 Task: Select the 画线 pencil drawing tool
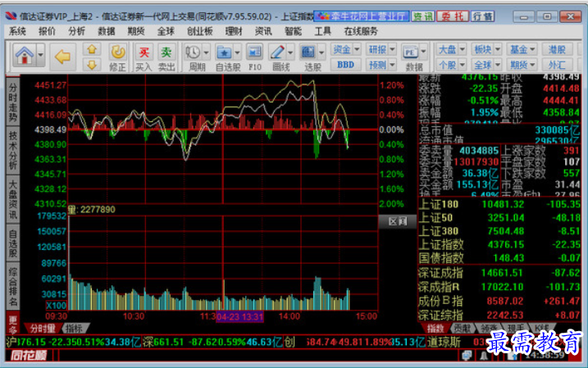click(x=277, y=52)
